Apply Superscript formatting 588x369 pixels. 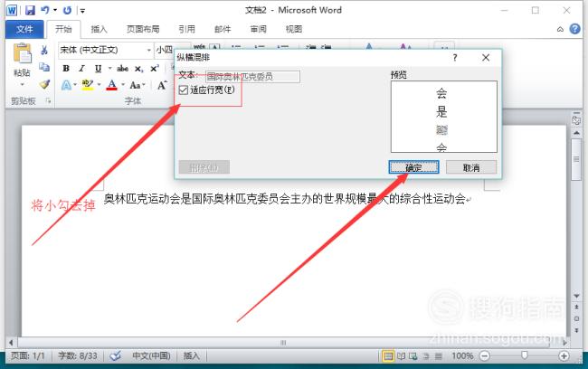pyautogui.click(x=154, y=69)
